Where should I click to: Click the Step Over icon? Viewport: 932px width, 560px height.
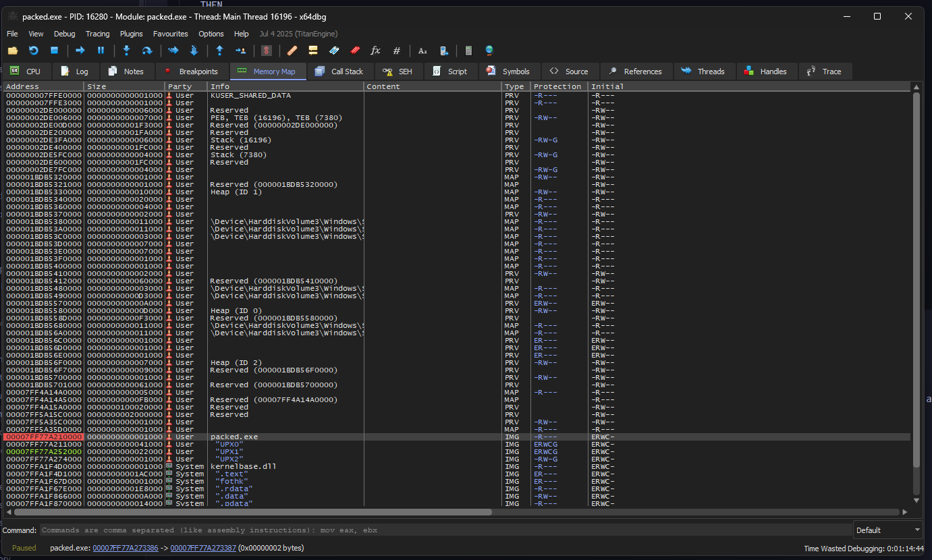(x=147, y=51)
